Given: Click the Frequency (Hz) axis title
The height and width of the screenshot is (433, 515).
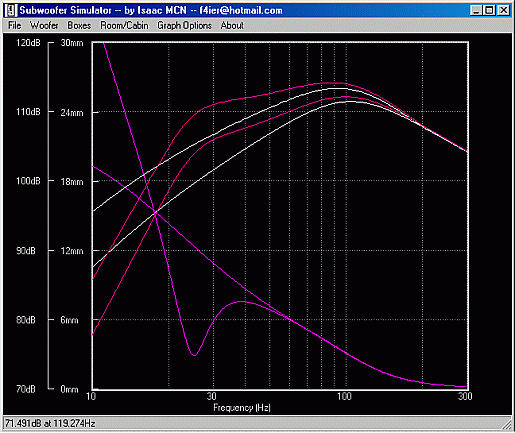Looking at the screenshot, I should click(242, 408).
